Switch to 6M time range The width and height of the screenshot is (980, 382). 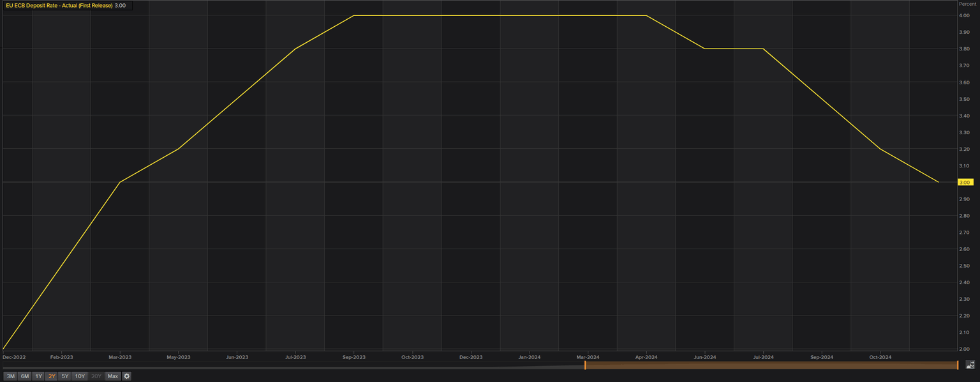point(25,376)
